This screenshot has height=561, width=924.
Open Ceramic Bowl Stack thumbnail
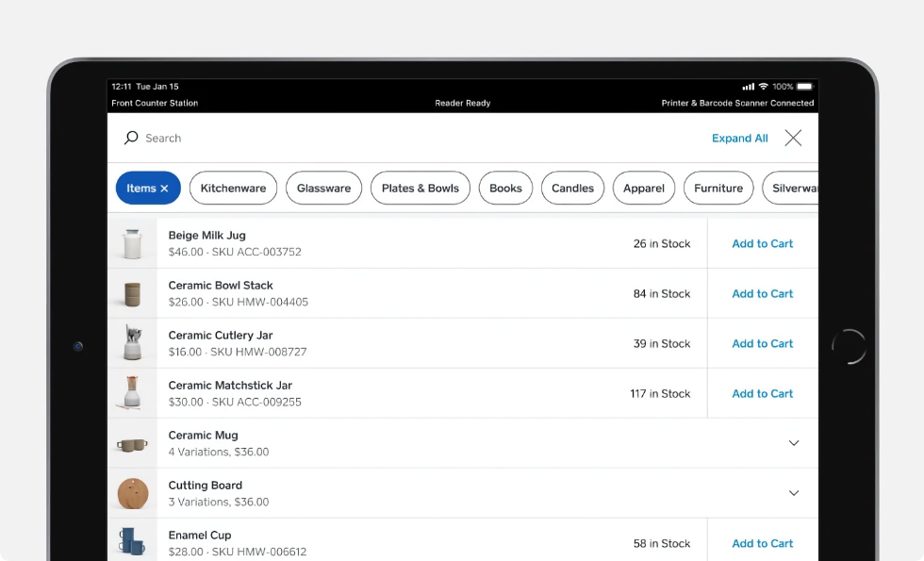click(132, 293)
